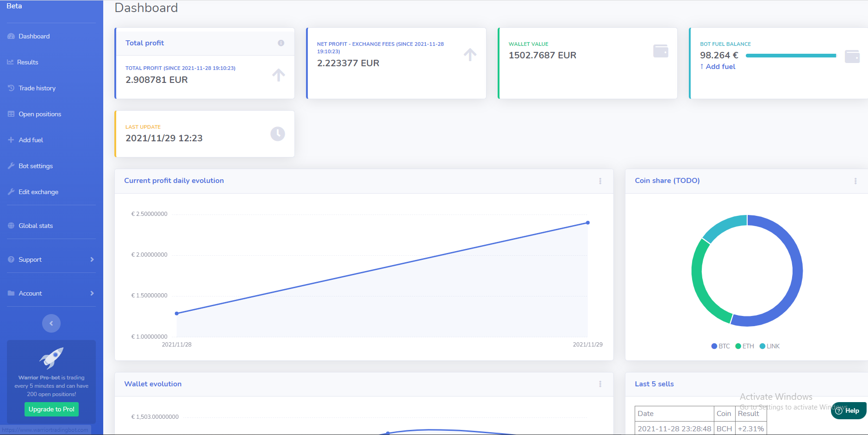The height and width of the screenshot is (435, 868).
Task: Click the Upgrade to Pro! button
Action: click(51, 409)
